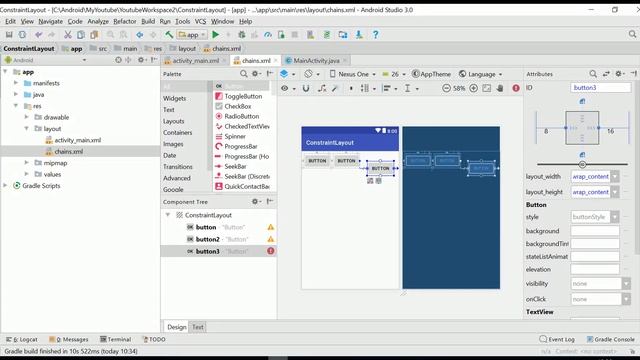Screen dimensions: 640x360
Task: Open the Gradle Console
Action: [x=610, y=339]
